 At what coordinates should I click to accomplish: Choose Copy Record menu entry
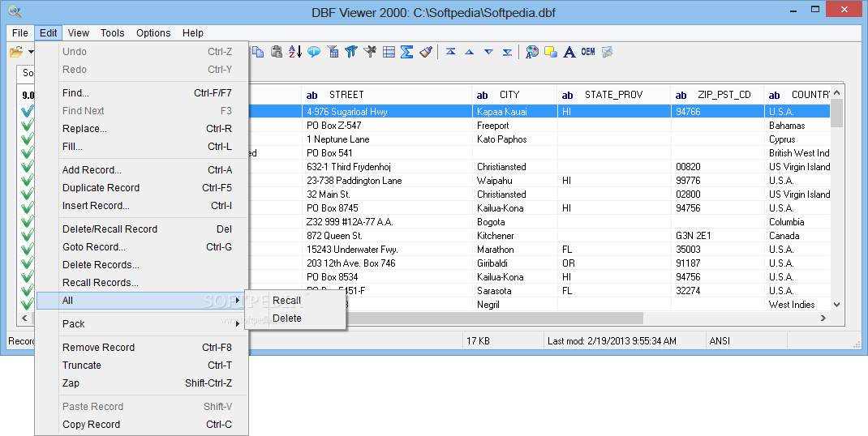(x=142, y=425)
